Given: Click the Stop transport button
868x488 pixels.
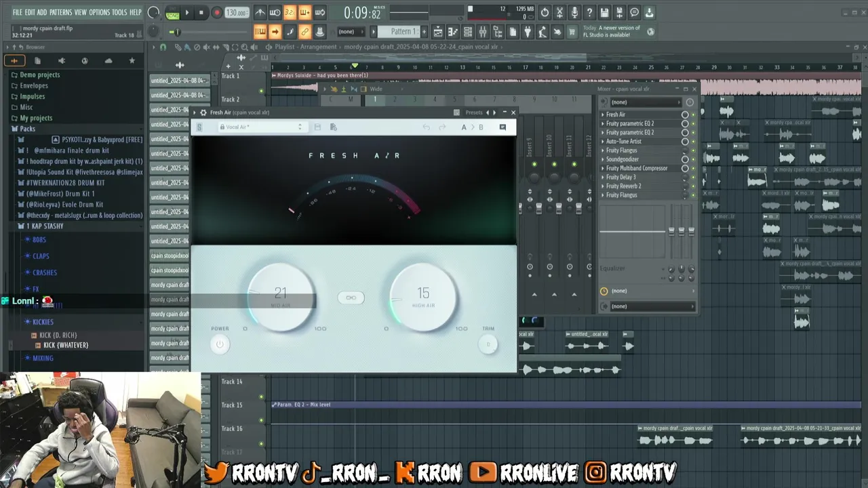Looking at the screenshot, I should [x=201, y=12].
